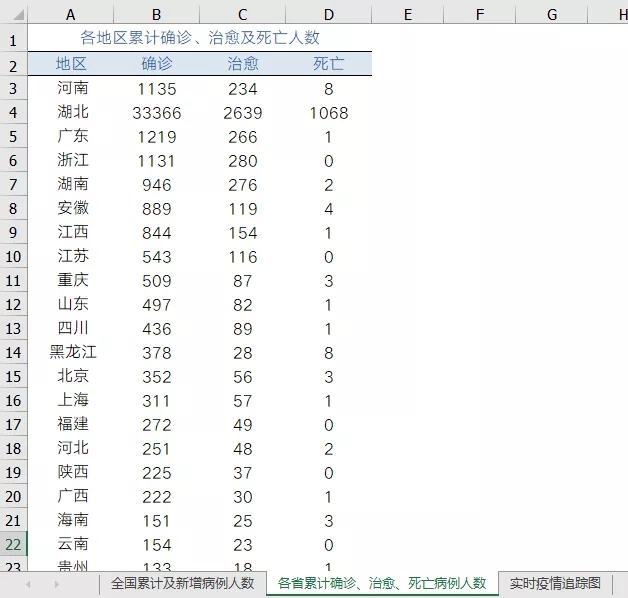The image size is (628, 598).
Task: Select the 确诊 header cell
Action: coord(156,64)
